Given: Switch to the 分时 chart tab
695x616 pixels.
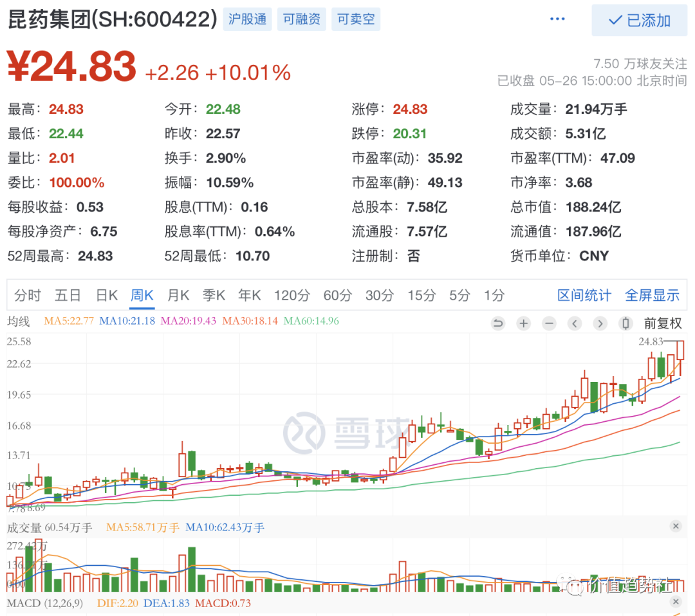Looking at the screenshot, I should pyautogui.click(x=28, y=295).
